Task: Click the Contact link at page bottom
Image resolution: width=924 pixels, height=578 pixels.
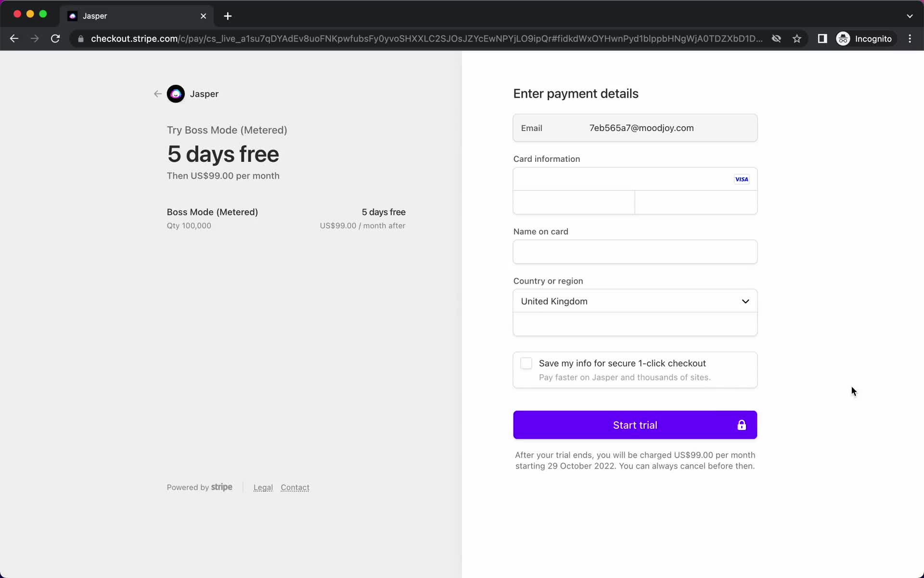Action: [295, 487]
